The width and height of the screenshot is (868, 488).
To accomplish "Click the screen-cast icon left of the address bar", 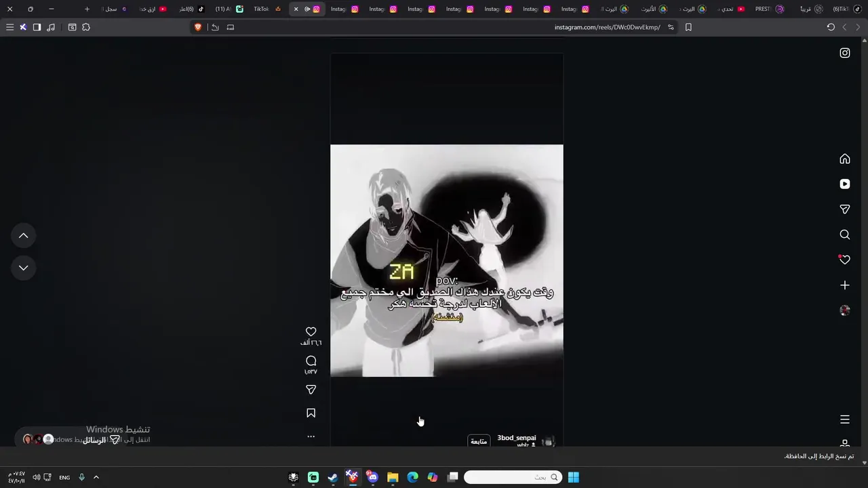I will (x=231, y=27).
